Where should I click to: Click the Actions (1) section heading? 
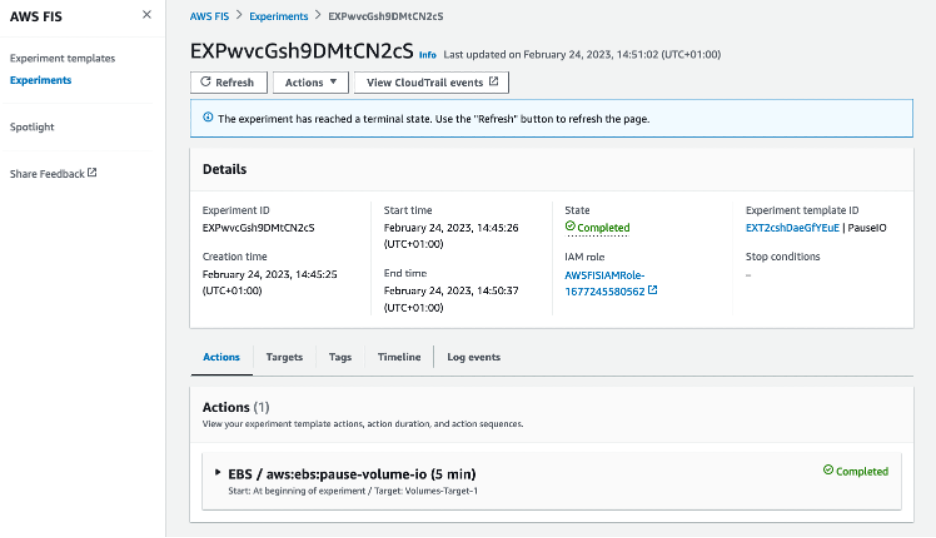pyautogui.click(x=236, y=407)
